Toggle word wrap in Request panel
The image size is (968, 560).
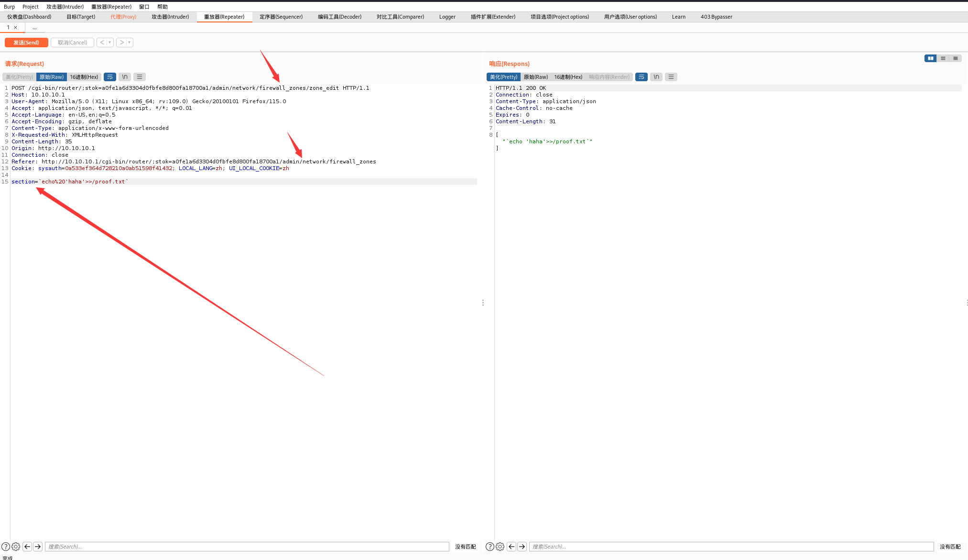(110, 77)
